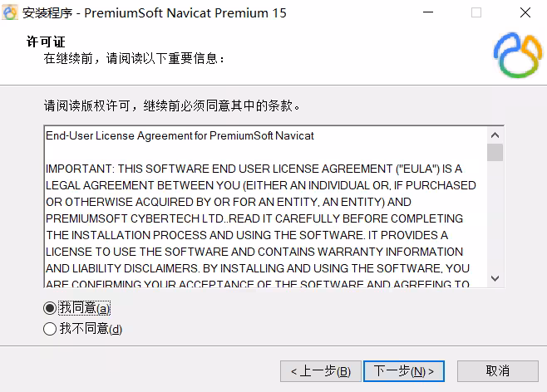Click the disabled maximize window button
This screenshot has width=547, height=392.
click(x=476, y=12)
